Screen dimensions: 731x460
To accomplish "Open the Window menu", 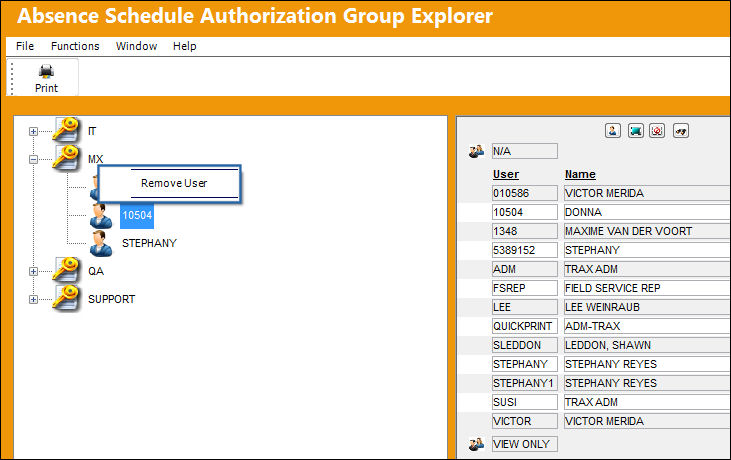I will 136,46.
